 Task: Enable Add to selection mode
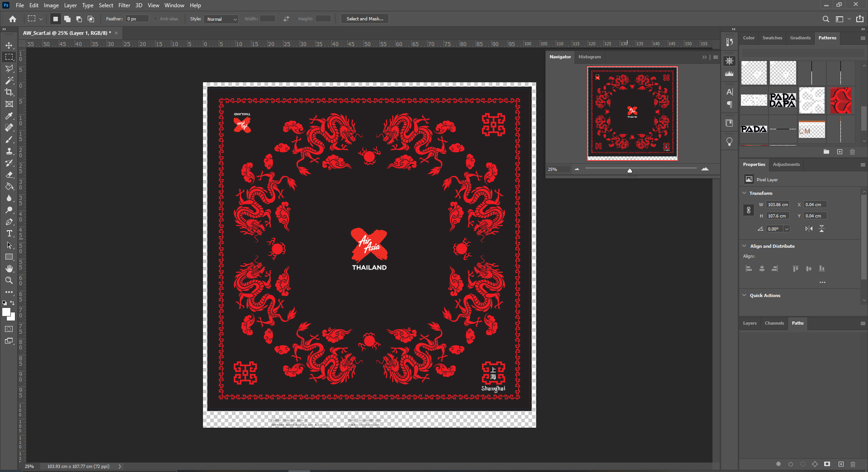coord(67,19)
